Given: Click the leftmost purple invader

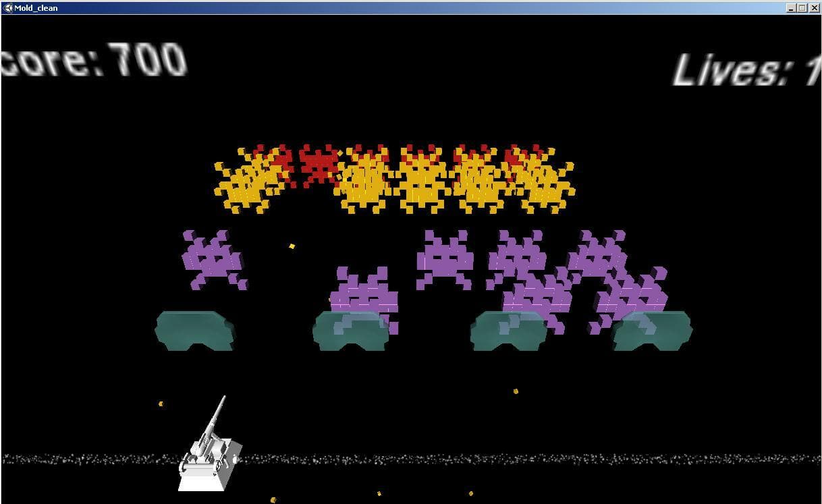Looking at the screenshot, I should (x=214, y=260).
